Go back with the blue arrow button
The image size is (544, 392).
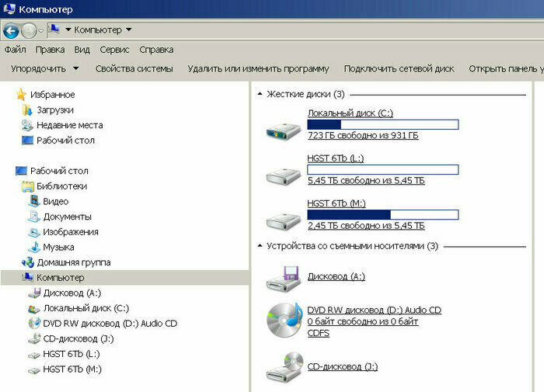tap(11, 31)
